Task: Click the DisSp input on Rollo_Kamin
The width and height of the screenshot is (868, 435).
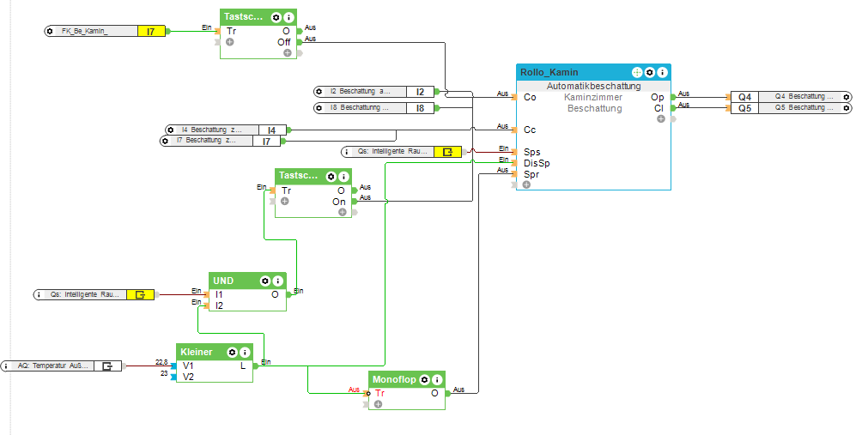Action: pos(537,163)
